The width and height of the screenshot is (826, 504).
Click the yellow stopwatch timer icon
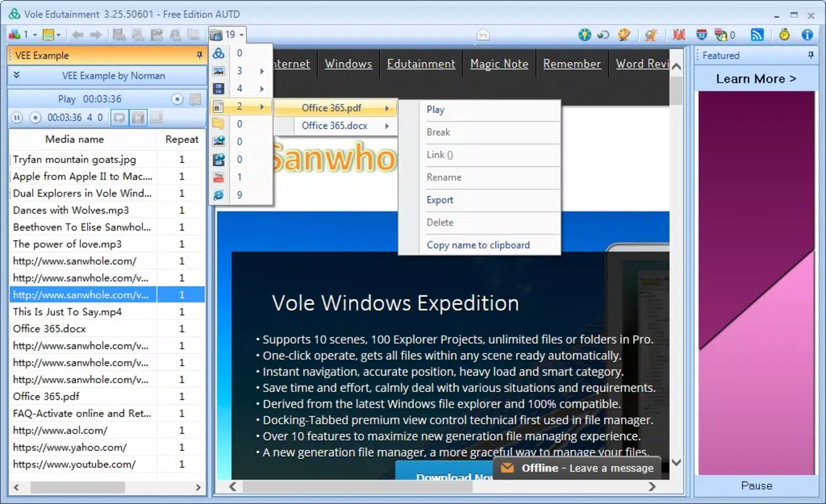point(784,35)
